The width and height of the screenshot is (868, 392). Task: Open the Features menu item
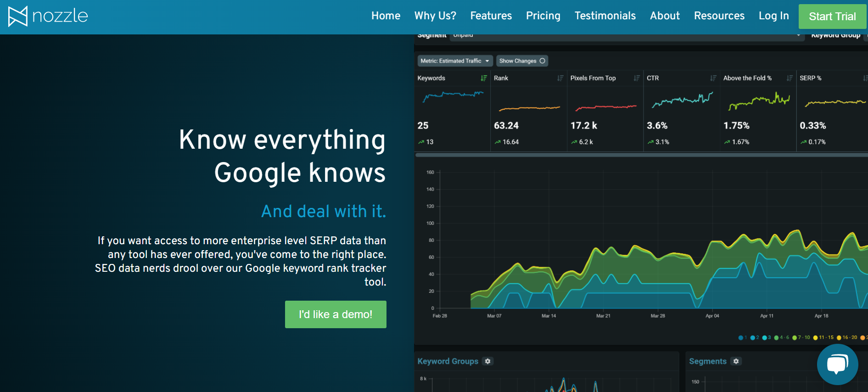[491, 16]
